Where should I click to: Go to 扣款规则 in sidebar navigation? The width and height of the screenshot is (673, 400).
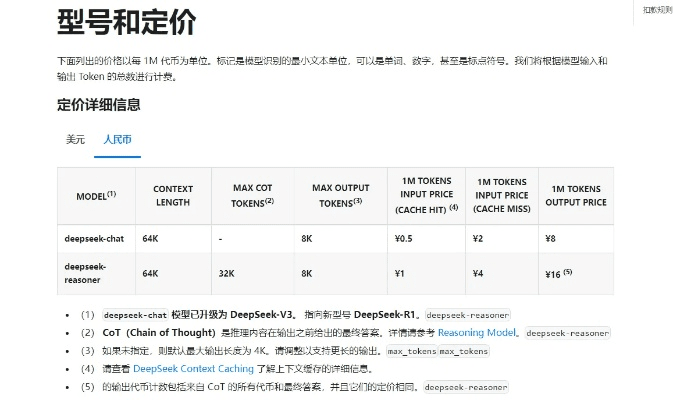click(x=654, y=8)
